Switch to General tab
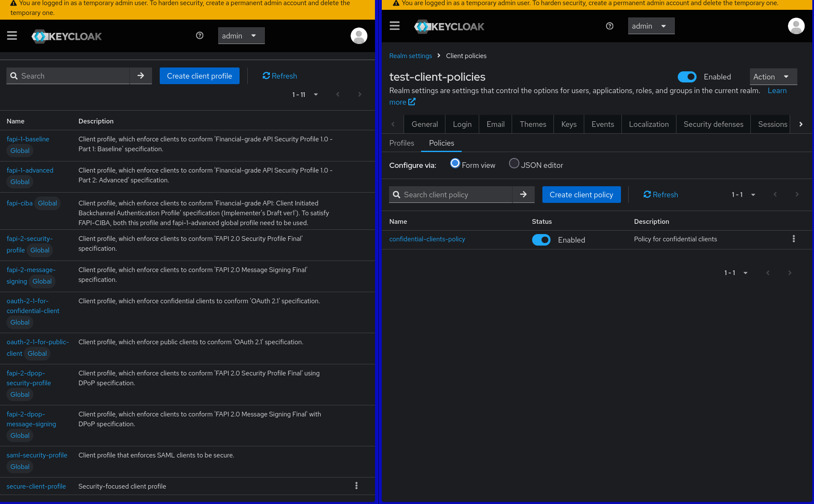814x504 pixels. point(425,124)
